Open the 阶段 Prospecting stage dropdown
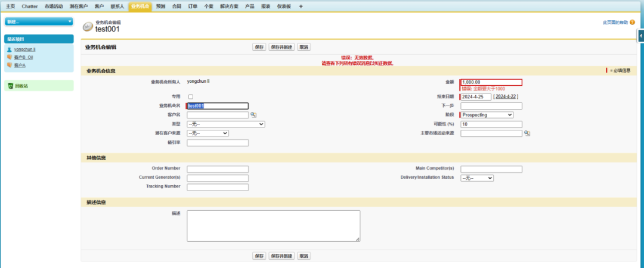Screen dimensions: 644x268 [x=487, y=115]
